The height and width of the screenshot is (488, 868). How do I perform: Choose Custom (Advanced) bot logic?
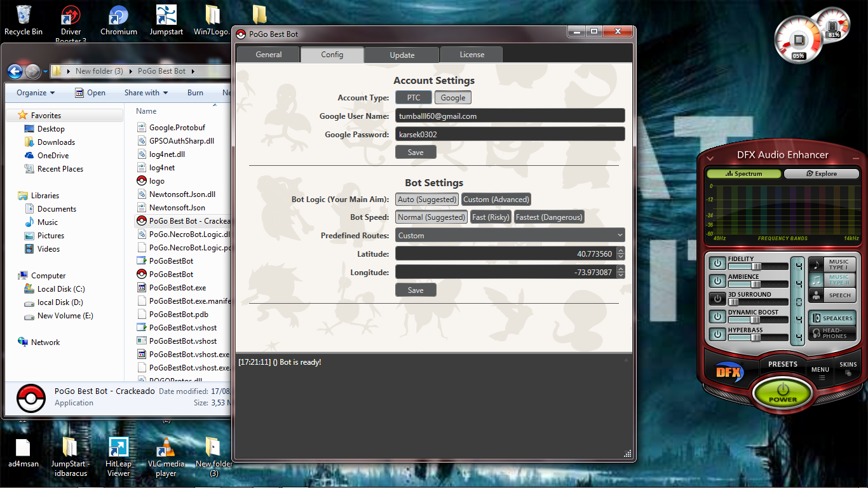pyautogui.click(x=496, y=200)
